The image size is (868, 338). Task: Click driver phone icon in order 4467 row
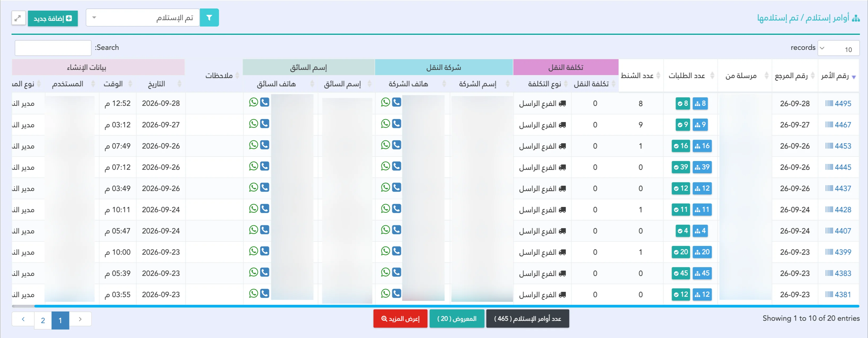pos(265,123)
